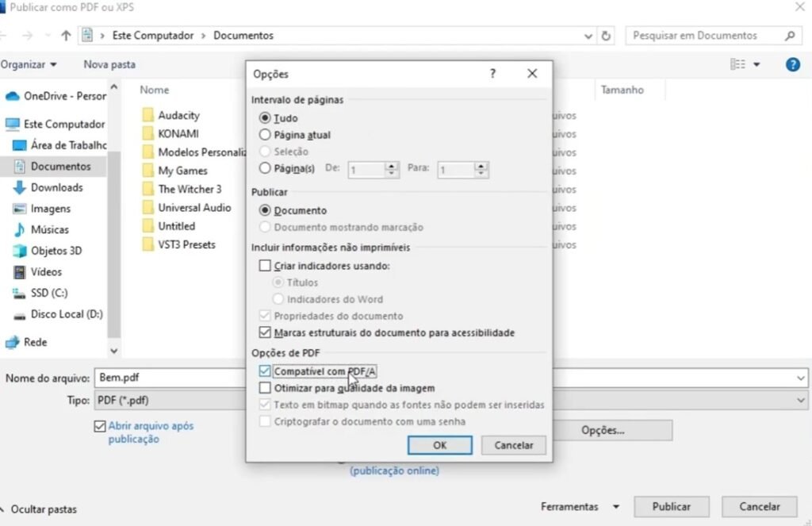
Task: Enable Otimizar para qualidade da imagem
Action: tap(265, 388)
